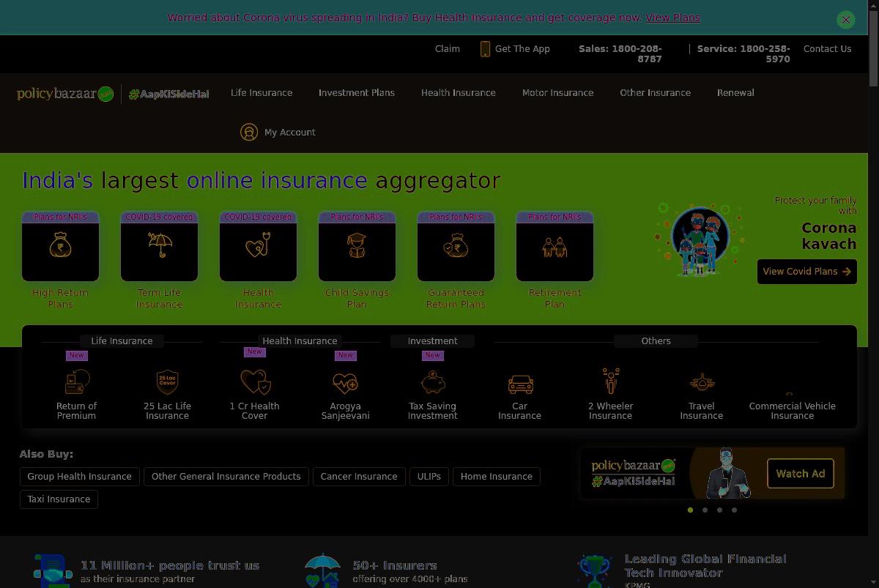Open the Life Insurance menu
The height and width of the screenshot is (588, 879).
(x=262, y=93)
